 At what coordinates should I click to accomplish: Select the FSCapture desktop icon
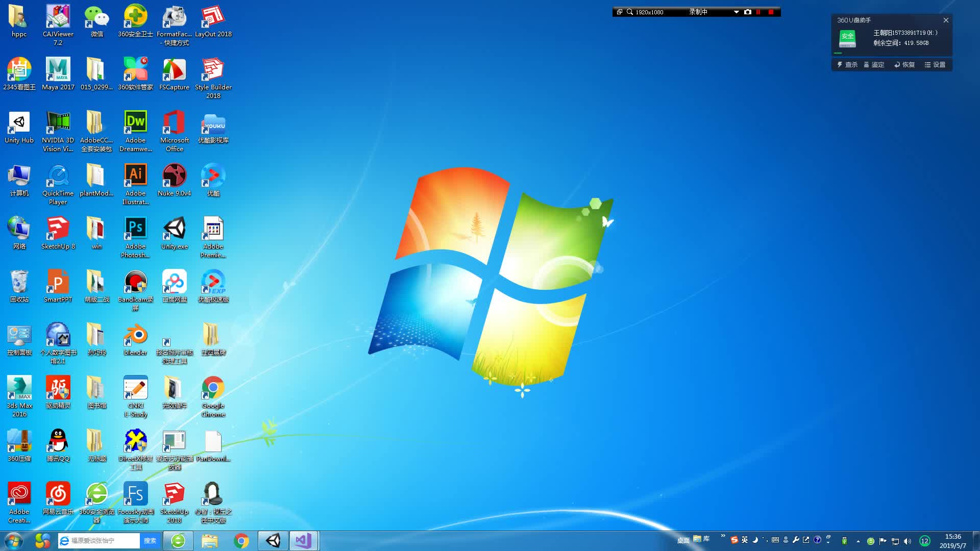pyautogui.click(x=174, y=74)
